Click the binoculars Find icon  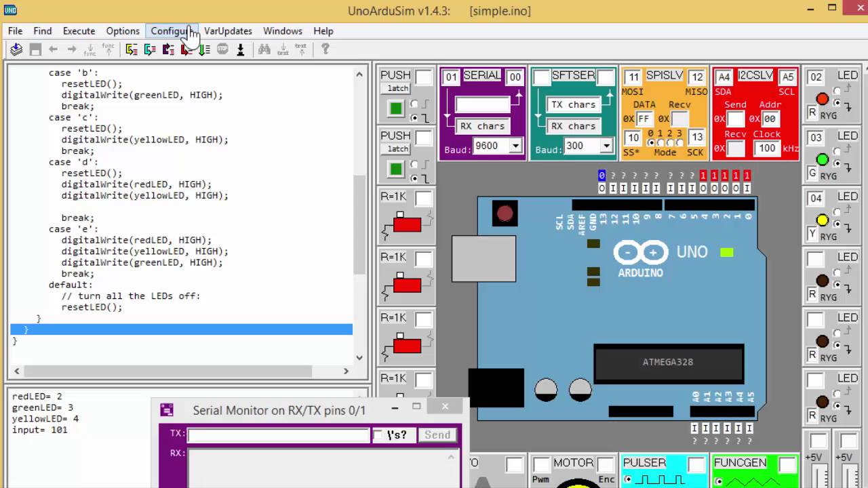click(x=264, y=49)
